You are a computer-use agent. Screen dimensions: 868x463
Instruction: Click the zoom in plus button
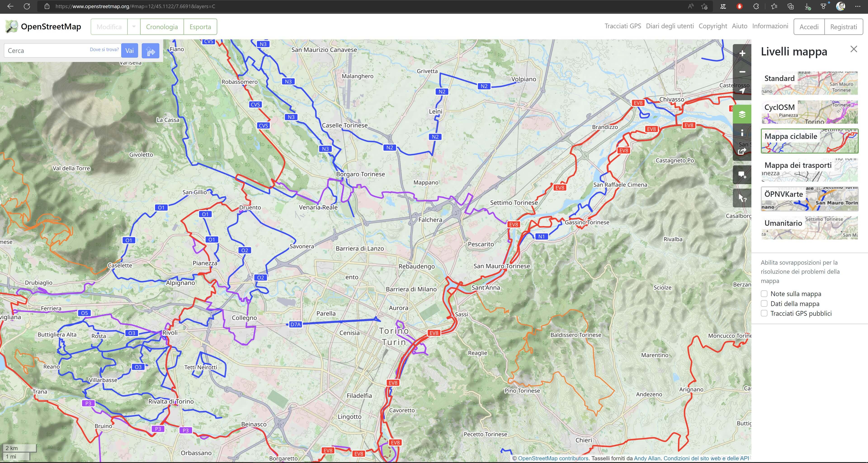tap(742, 53)
